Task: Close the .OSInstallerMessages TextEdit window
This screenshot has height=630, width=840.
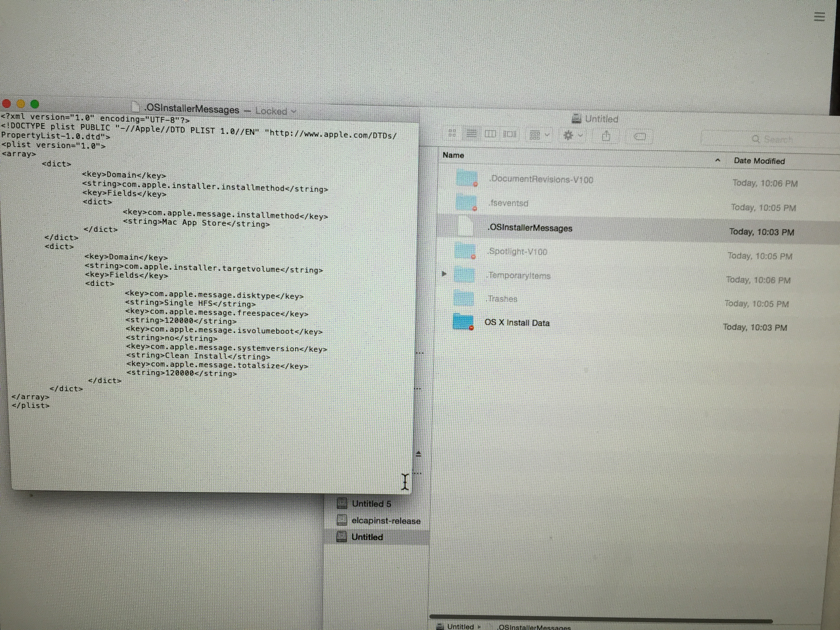Action: [6, 104]
